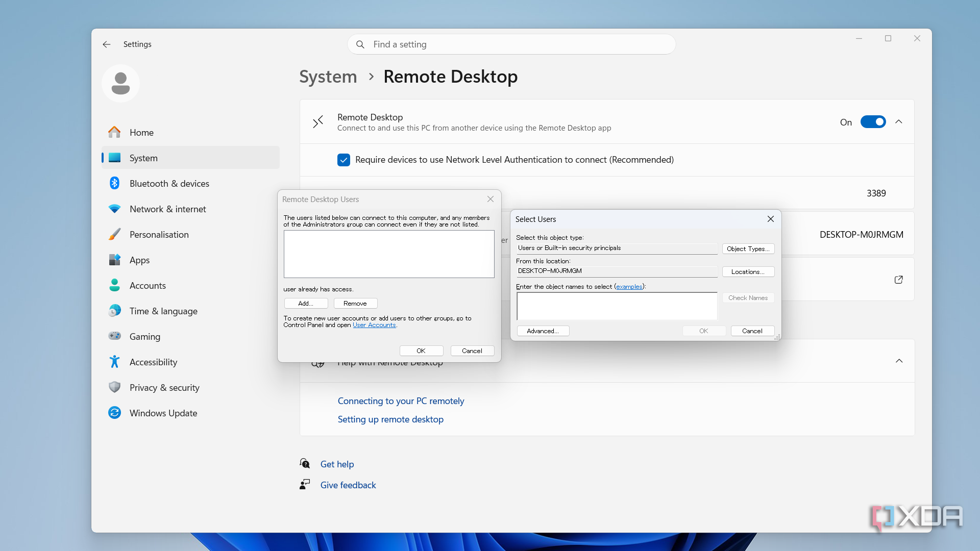Click the Give feedback link
This screenshot has width=980, height=551.
(348, 485)
